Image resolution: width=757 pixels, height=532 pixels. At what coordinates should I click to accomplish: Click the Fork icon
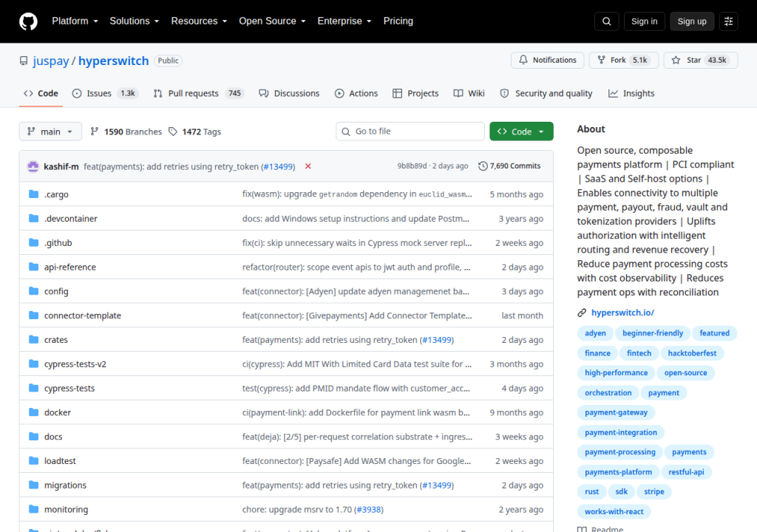602,60
